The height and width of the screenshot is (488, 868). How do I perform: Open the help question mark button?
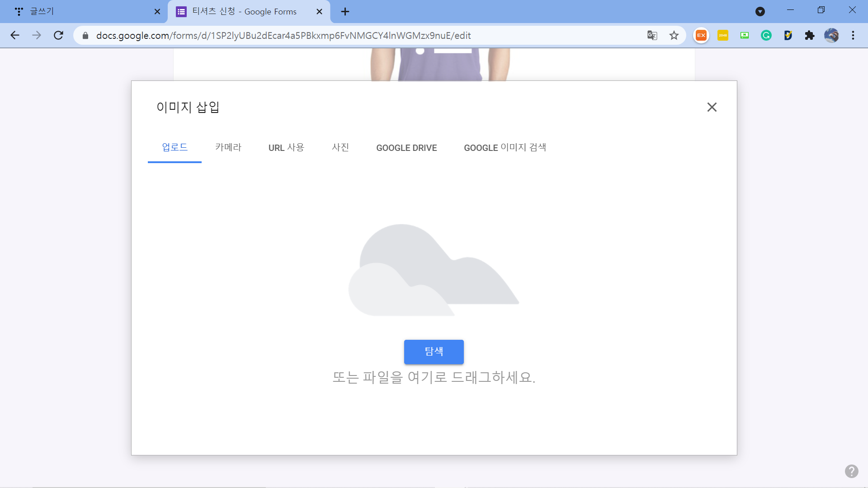click(852, 471)
